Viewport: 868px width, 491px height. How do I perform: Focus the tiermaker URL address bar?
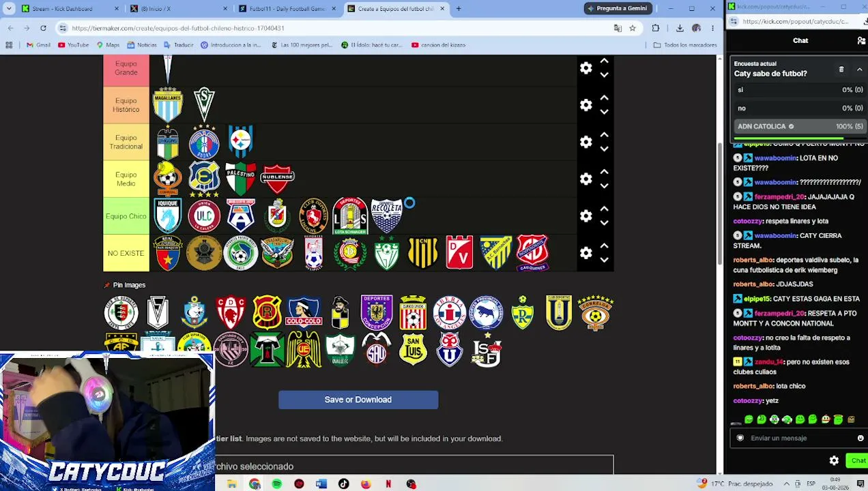334,28
